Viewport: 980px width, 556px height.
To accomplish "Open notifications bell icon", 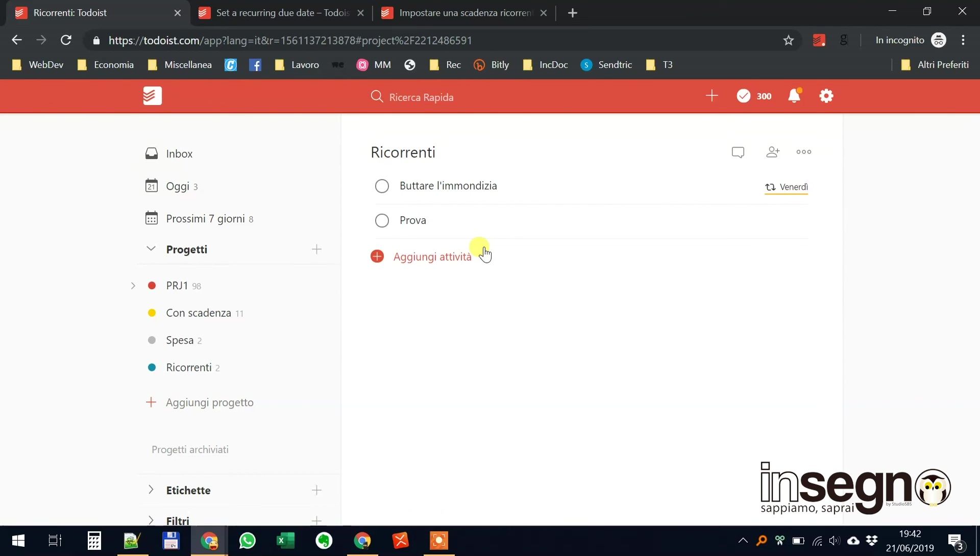I will [795, 95].
